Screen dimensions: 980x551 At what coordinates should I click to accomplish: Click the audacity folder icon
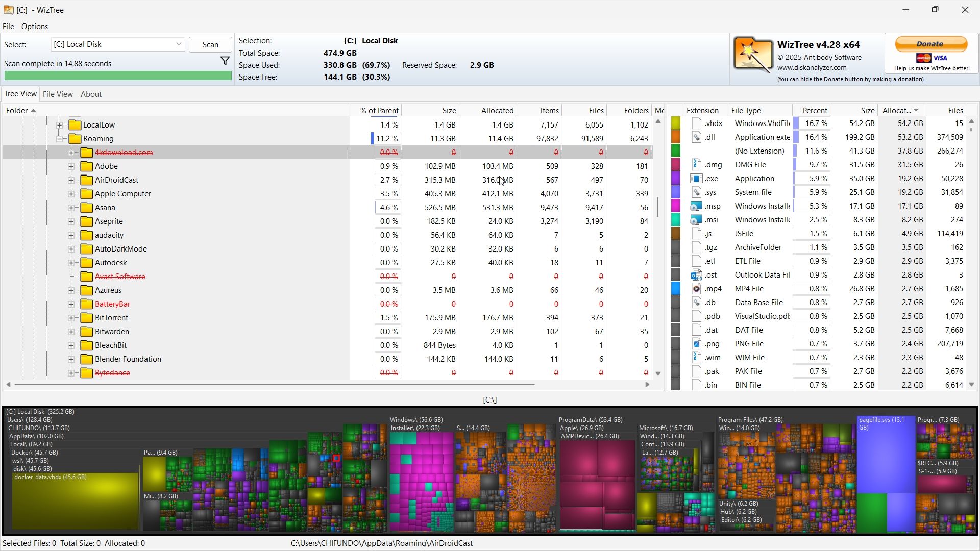tap(87, 235)
